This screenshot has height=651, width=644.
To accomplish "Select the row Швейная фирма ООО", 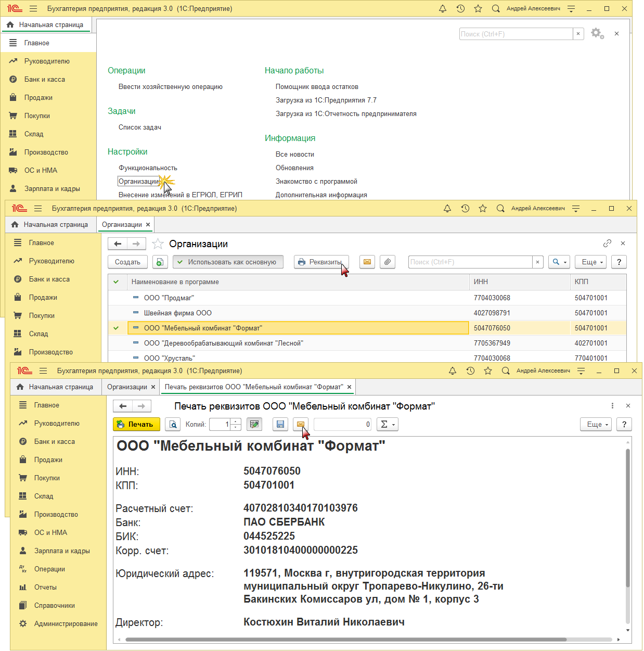I will [367, 313].
